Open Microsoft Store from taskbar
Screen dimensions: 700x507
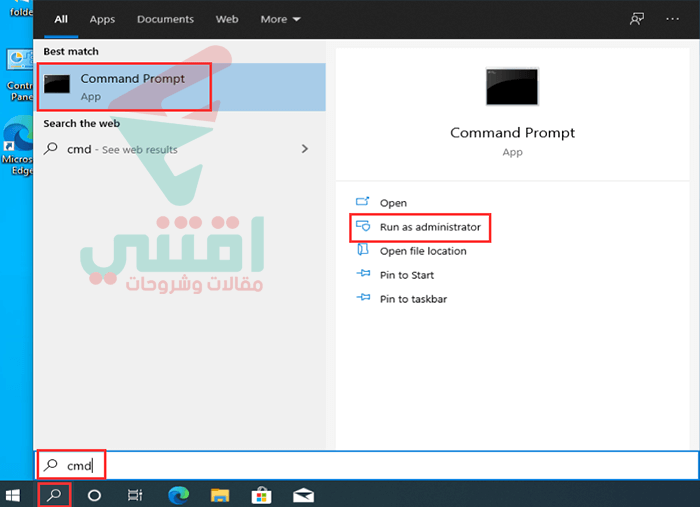pos(262,495)
